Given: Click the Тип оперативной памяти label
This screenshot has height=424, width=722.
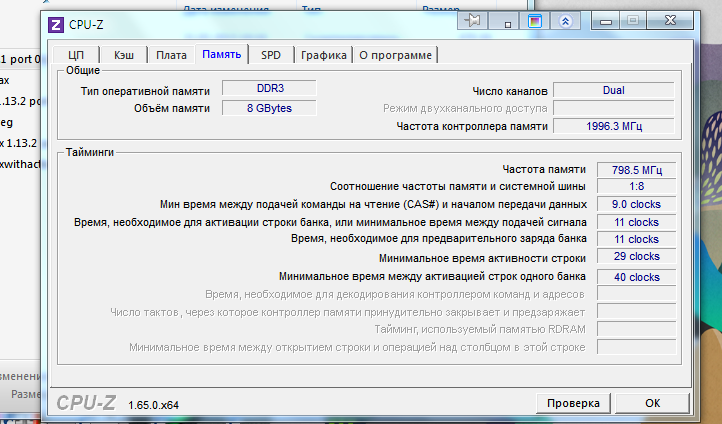Looking at the screenshot, I should pyautogui.click(x=145, y=91).
